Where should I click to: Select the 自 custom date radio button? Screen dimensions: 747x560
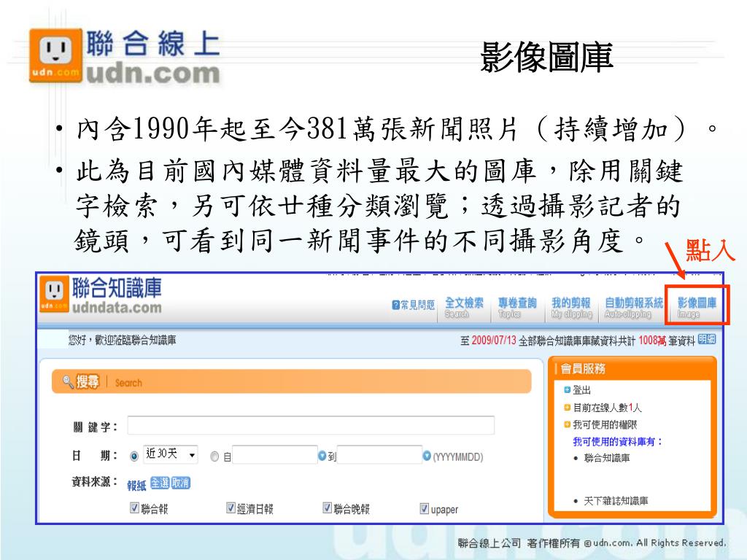[x=214, y=456]
